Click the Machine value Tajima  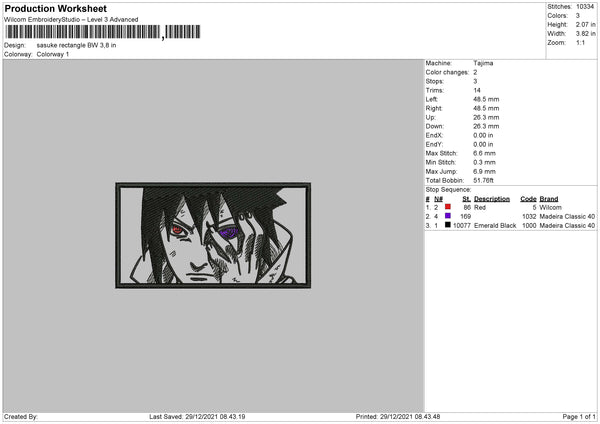483,63
